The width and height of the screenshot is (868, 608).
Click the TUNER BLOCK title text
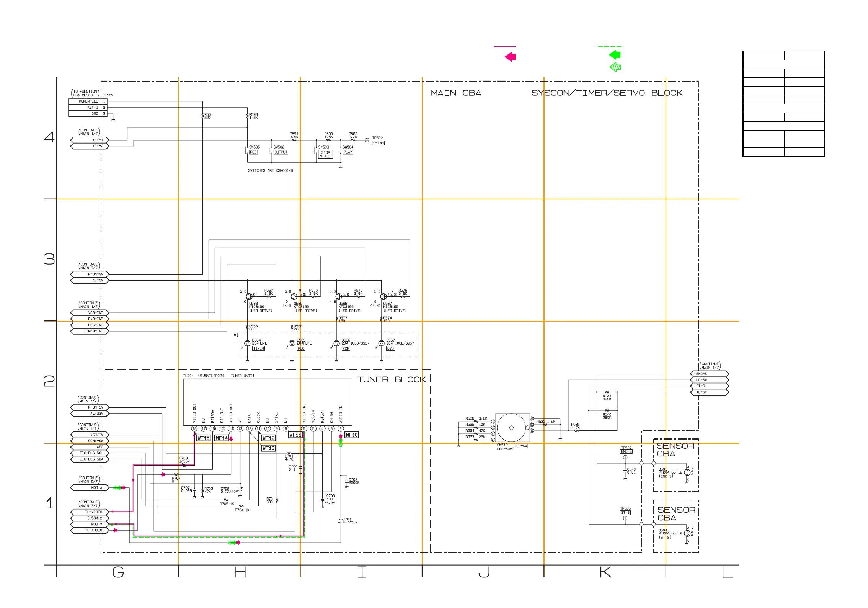point(391,380)
